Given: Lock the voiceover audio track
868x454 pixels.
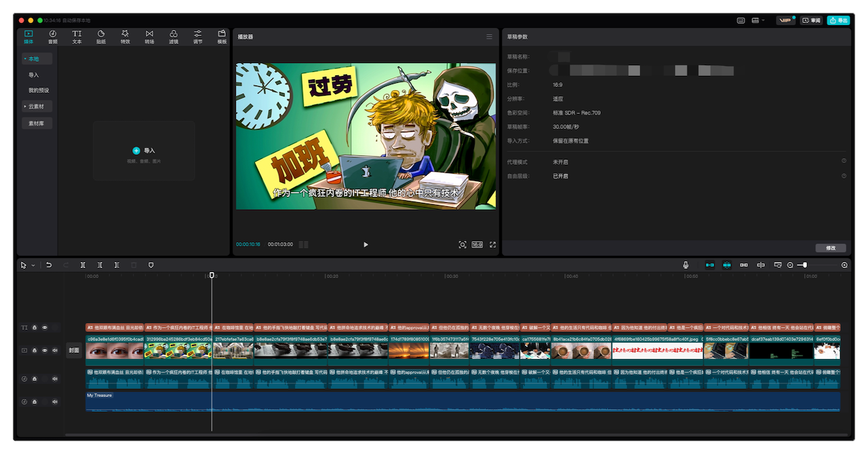Looking at the screenshot, I should pos(35,379).
